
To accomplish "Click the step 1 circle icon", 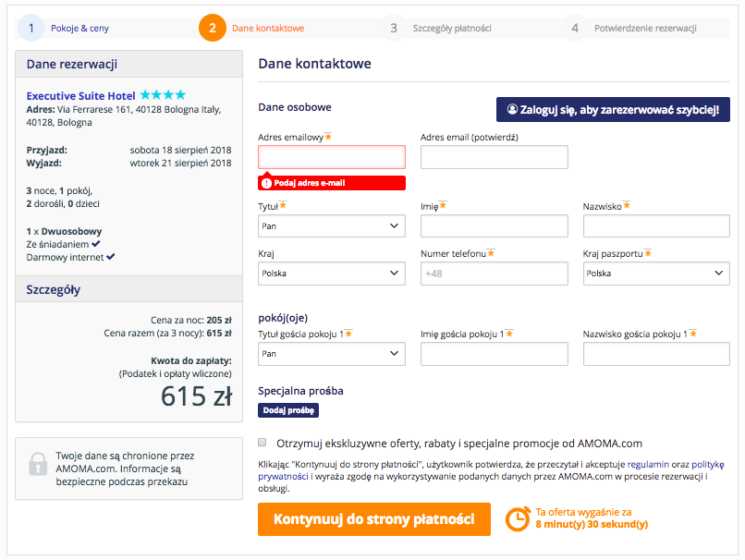I will pyautogui.click(x=31, y=28).
